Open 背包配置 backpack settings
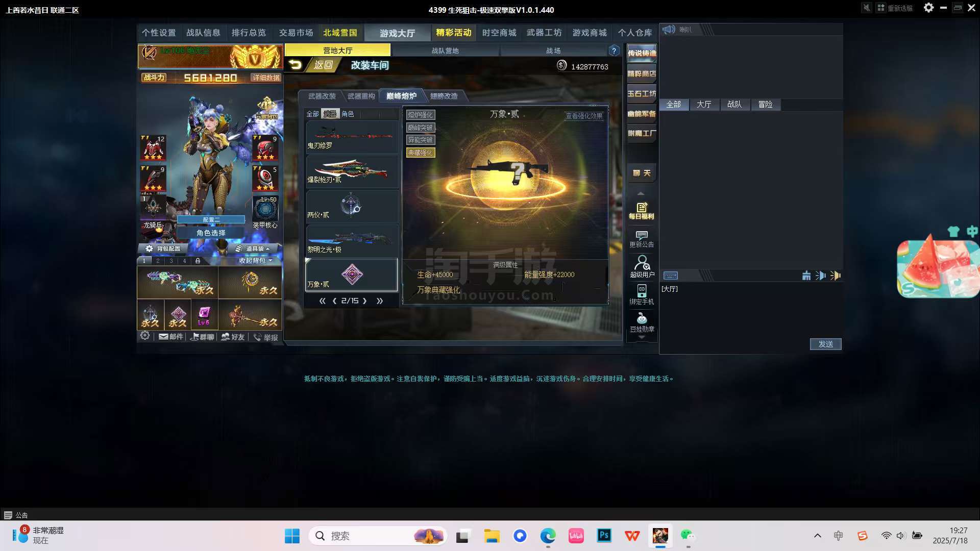The height and width of the screenshot is (551, 980). tap(164, 248)
